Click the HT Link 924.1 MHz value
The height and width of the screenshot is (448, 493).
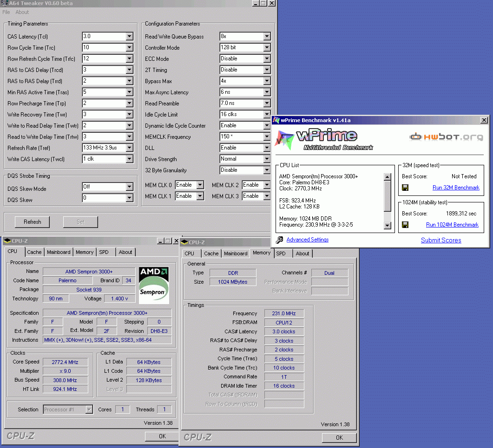(x=65, y=389)
